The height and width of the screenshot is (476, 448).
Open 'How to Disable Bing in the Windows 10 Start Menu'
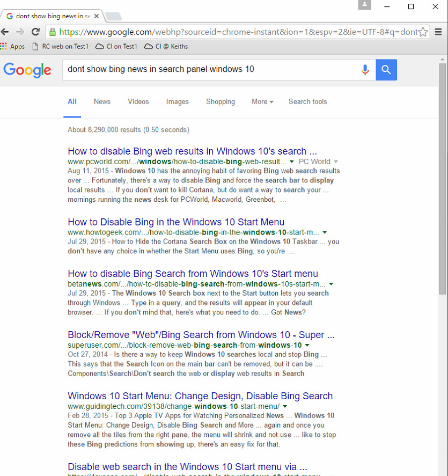(176, 222)
